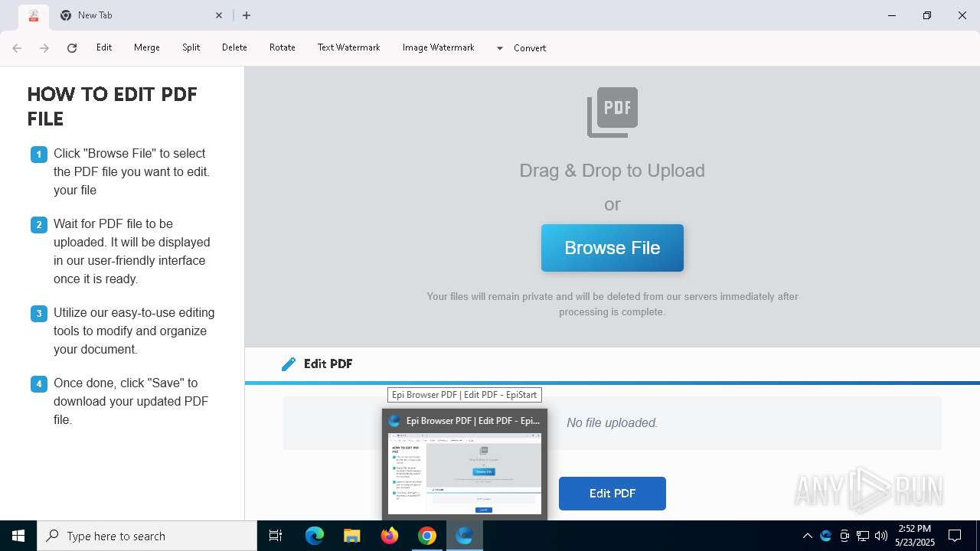This screenshot has height=551, width=980.
Task: Show hidden system tray icons
Action: 807,536
